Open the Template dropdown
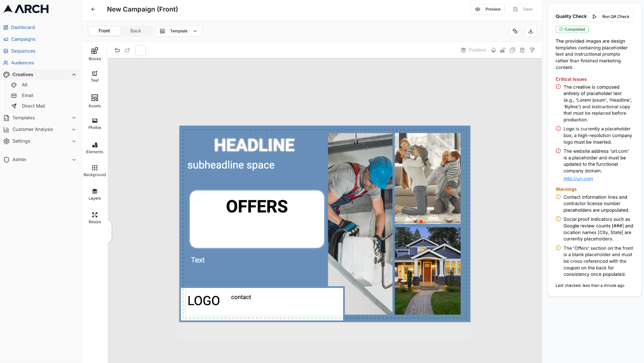The width and height of the screenshot is (644, 363). [x=178, y=31]
